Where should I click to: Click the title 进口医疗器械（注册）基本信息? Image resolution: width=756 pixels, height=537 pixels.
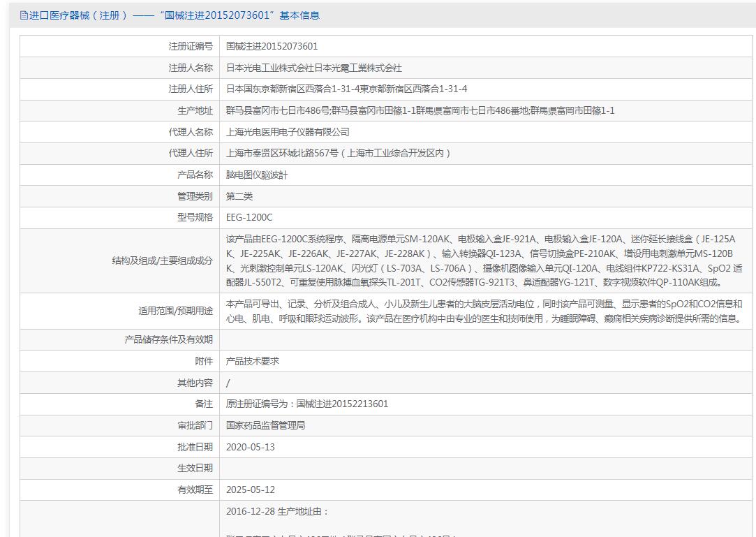click(175, 15)
